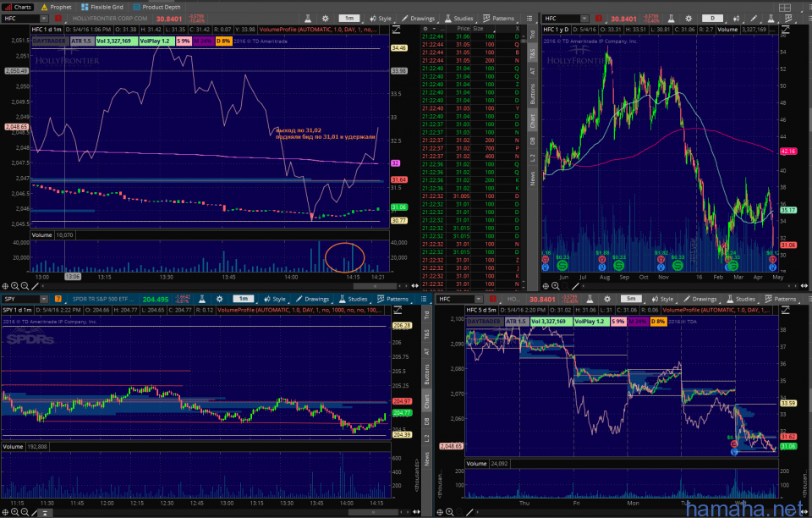Image resolution: width=812 pixels, height=518 pixels.
Task: Open the candlestick style icon on the daily HFC chart
Action: tap(736, 18)
